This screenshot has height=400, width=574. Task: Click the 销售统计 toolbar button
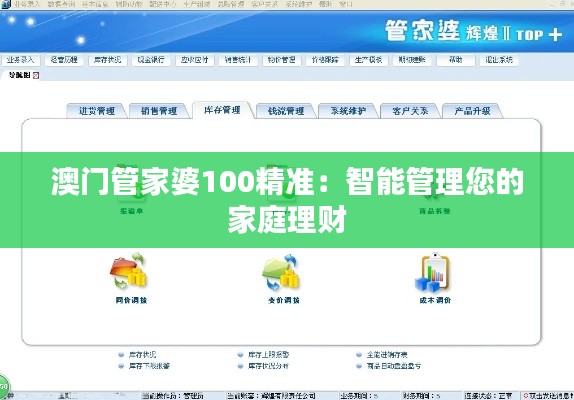(x=238, y=60)
